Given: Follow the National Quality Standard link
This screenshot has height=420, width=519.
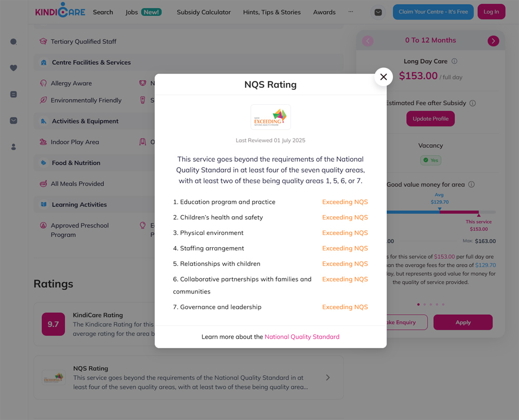Looking at the screenshot, I should pos(302,337).
